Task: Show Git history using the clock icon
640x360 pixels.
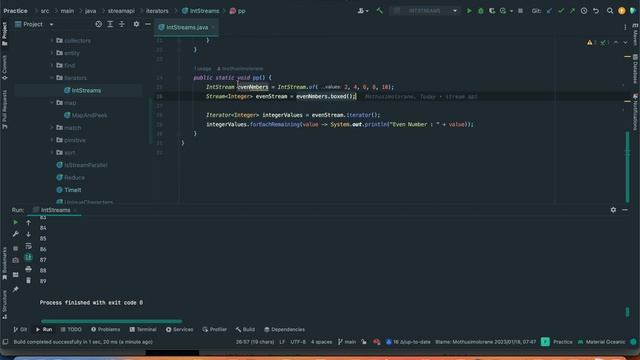Action: click(x=584, y=11)
